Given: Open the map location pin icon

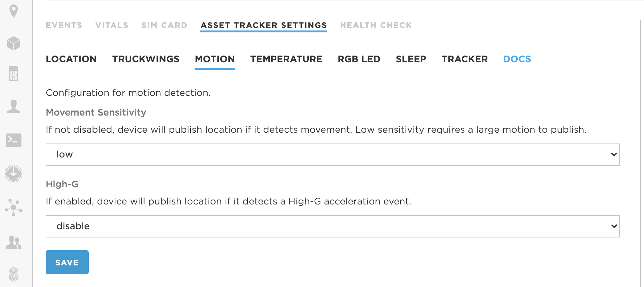Looking at the screenshot, I should click(14, 11).
